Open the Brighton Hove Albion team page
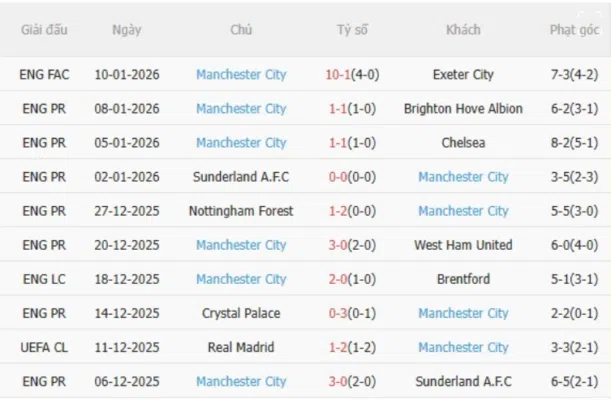Screen dimensions: 611x400 (x=463, y=109)
